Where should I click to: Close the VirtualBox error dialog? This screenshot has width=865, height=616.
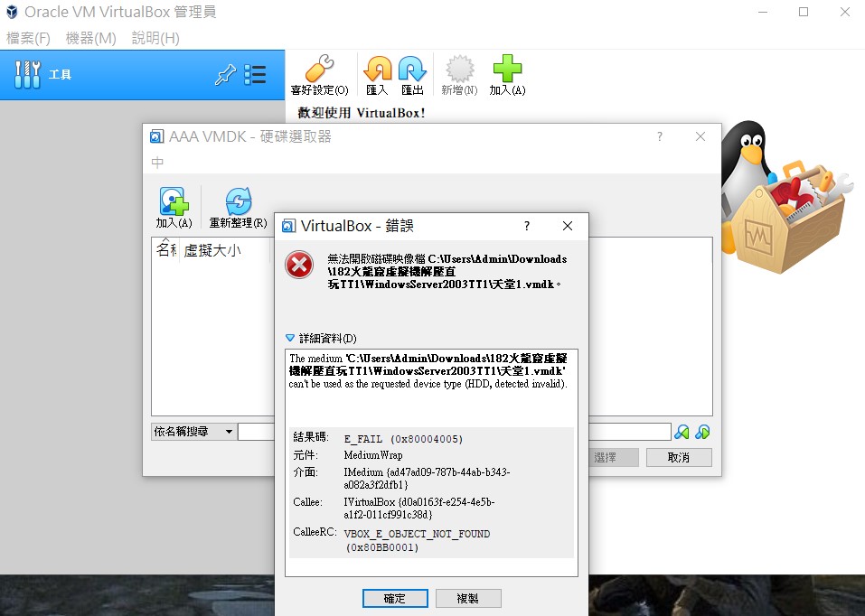click(567, 226)
